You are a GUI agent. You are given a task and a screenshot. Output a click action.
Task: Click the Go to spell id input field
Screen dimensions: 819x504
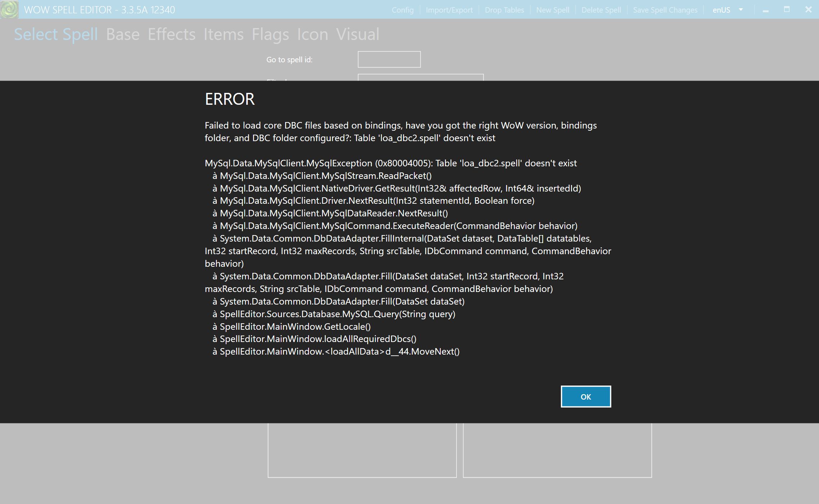(389, 59)
